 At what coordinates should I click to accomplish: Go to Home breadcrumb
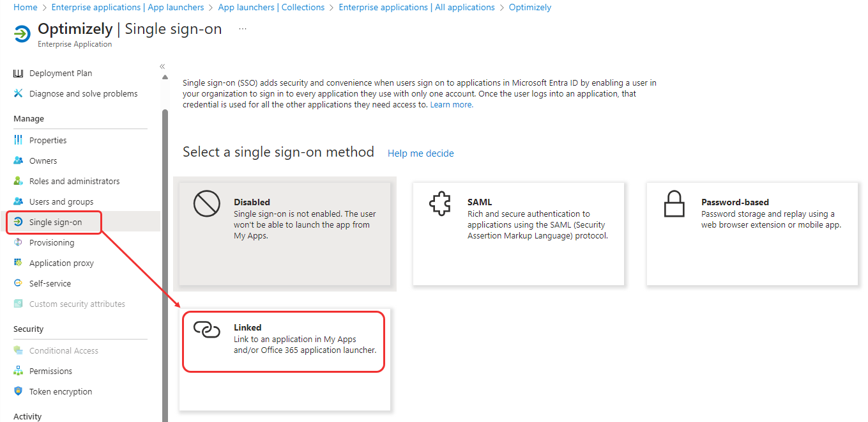coord(26,7)
